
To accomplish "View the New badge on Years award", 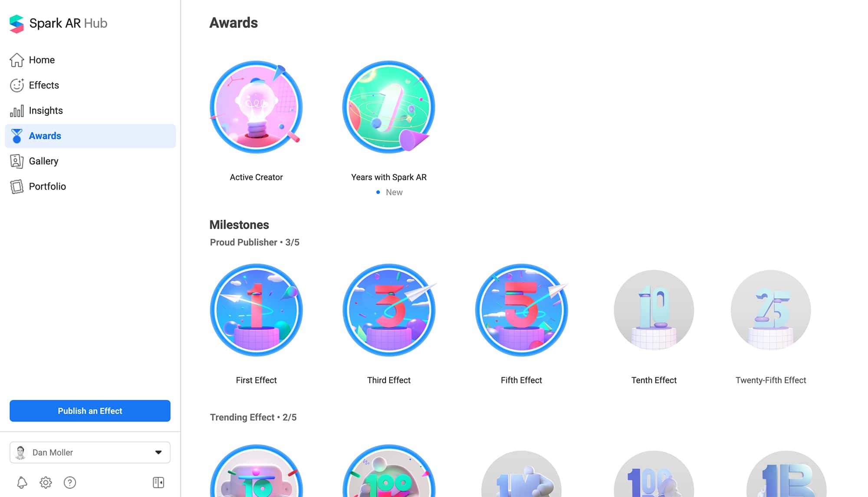I will pos(388,191).
